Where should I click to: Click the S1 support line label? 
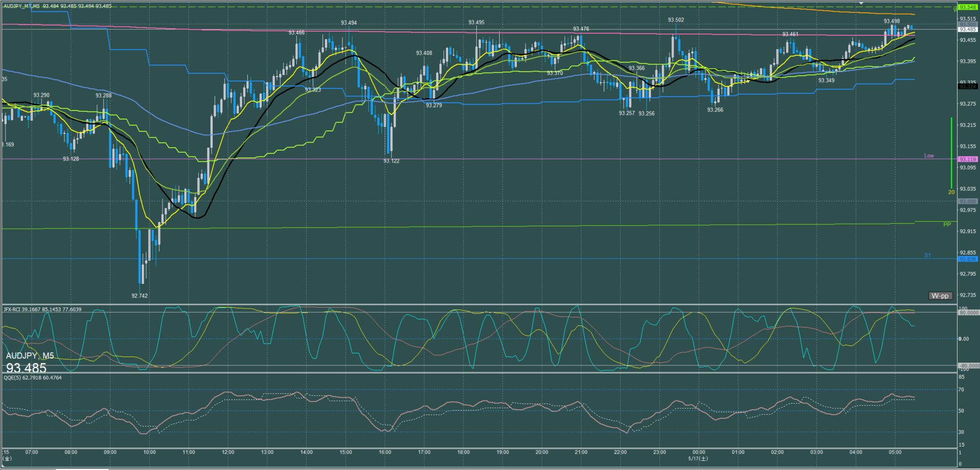pos(927,255)
